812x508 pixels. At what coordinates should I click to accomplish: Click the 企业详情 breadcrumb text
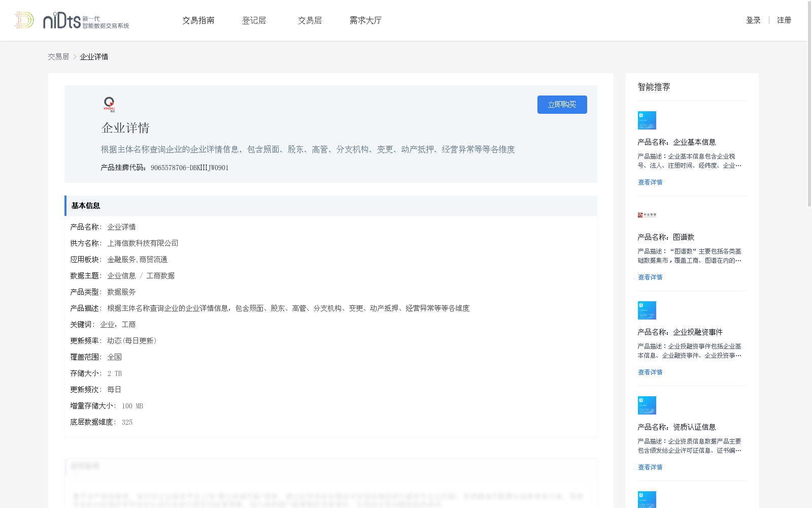tap(94, 57)
